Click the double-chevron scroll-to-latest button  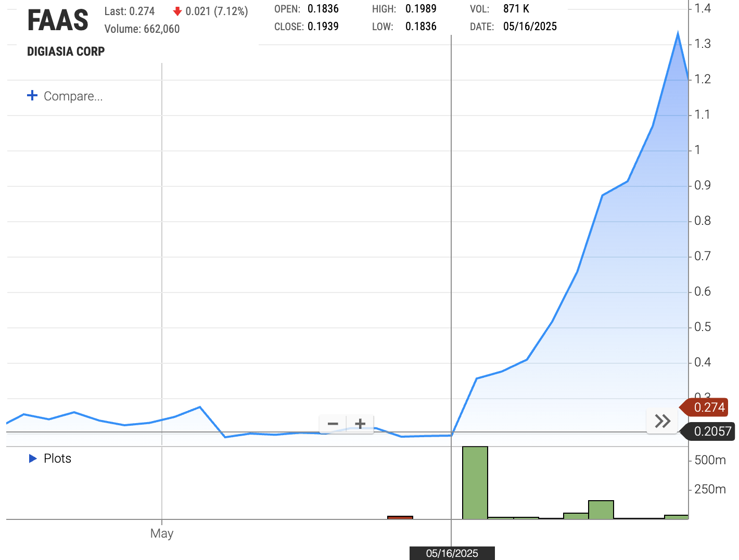tap(662, 421)
